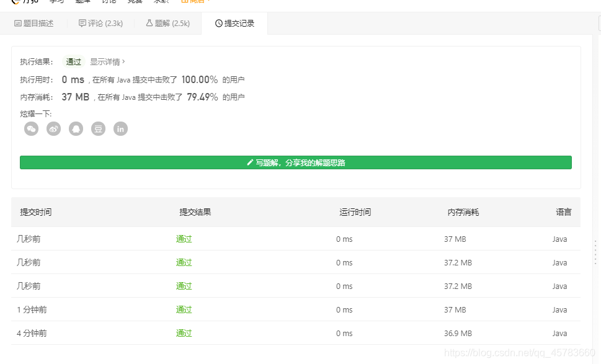Click the 运行时间 column header
This screenshot has height=364, width=601.
pos(355,212)
